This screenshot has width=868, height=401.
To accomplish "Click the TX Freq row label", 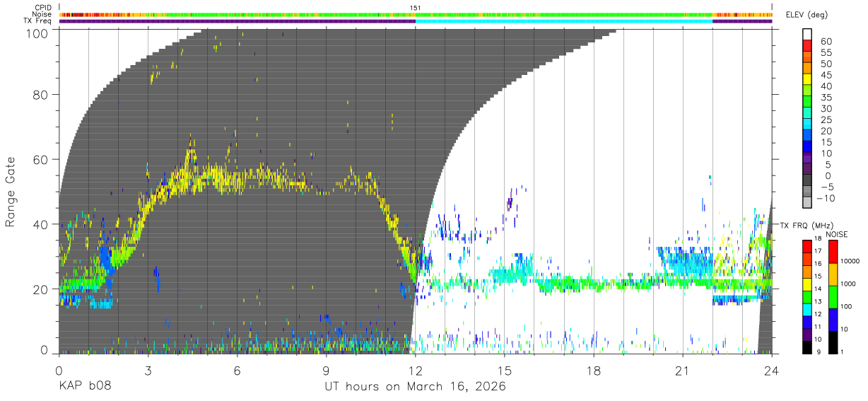I will [37, 21].
